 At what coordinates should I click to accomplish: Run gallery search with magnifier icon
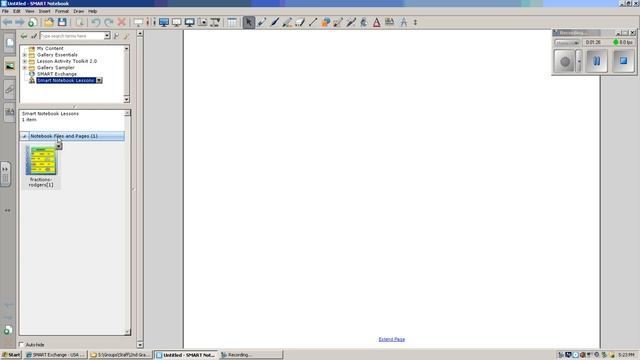pyautogui.click(x=116, y=36)
